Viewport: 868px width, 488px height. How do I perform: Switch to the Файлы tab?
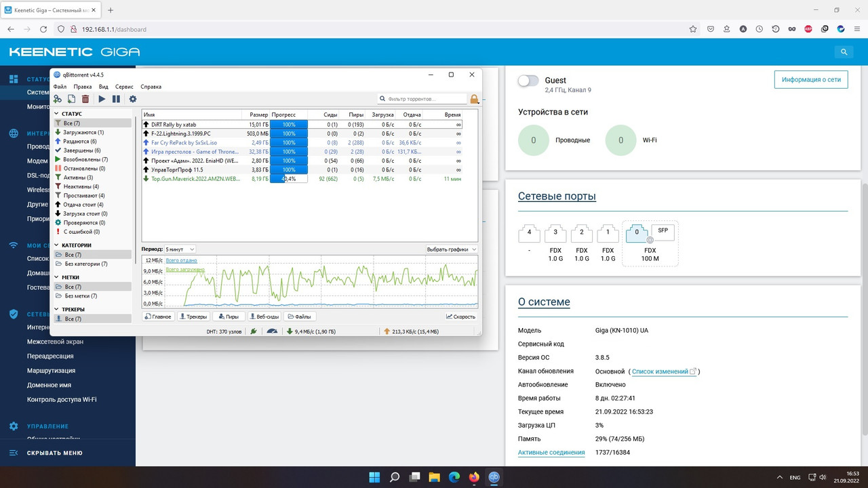click(x=300, y=317)
